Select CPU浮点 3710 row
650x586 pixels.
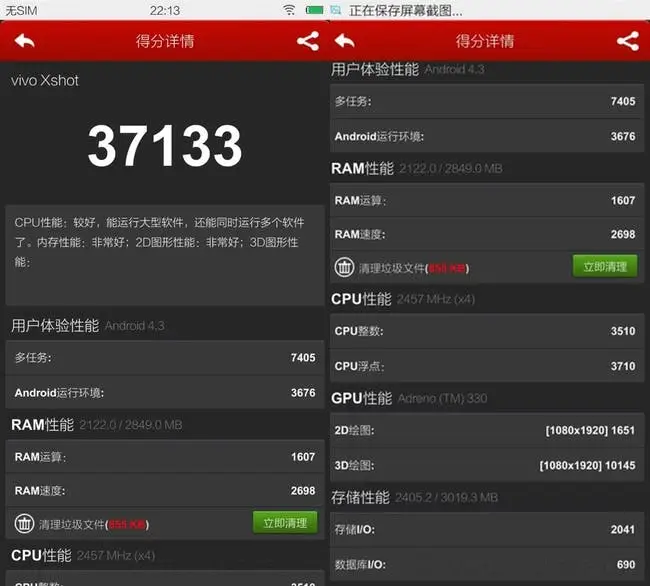(x=487, y=366)
